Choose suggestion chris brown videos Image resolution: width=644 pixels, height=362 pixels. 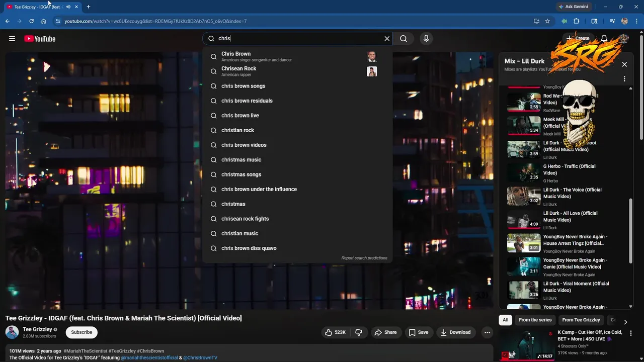coord(297,145)
